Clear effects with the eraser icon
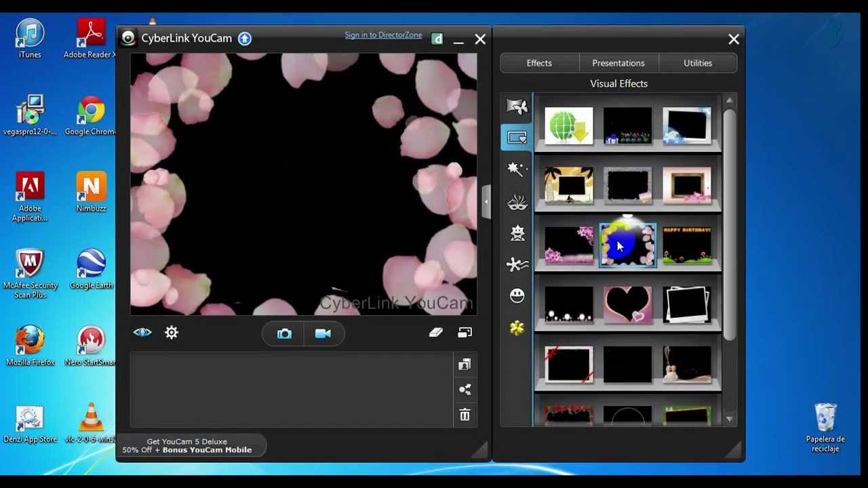 pos(435,332)
